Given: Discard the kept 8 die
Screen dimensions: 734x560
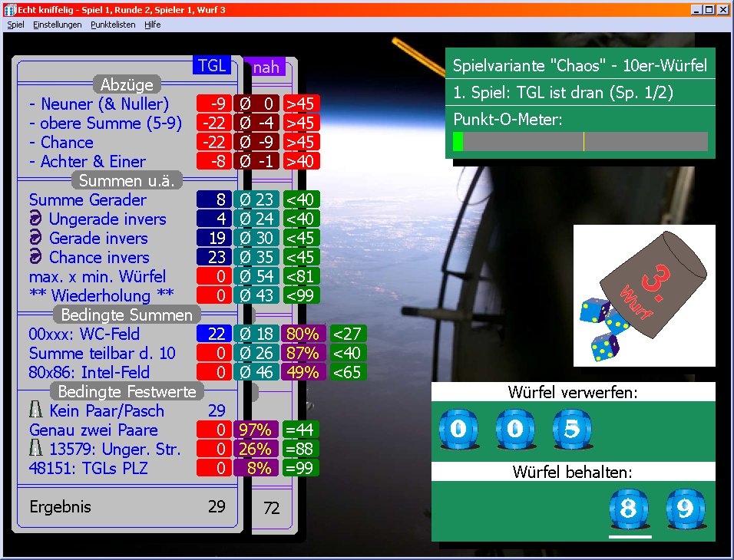Looking at the screenshot, I should coord(629,509).
